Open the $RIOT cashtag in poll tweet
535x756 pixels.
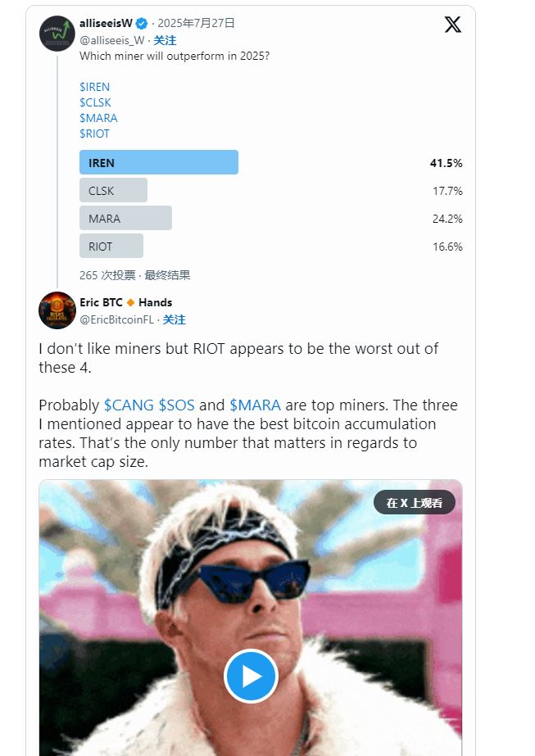point(94,134)
